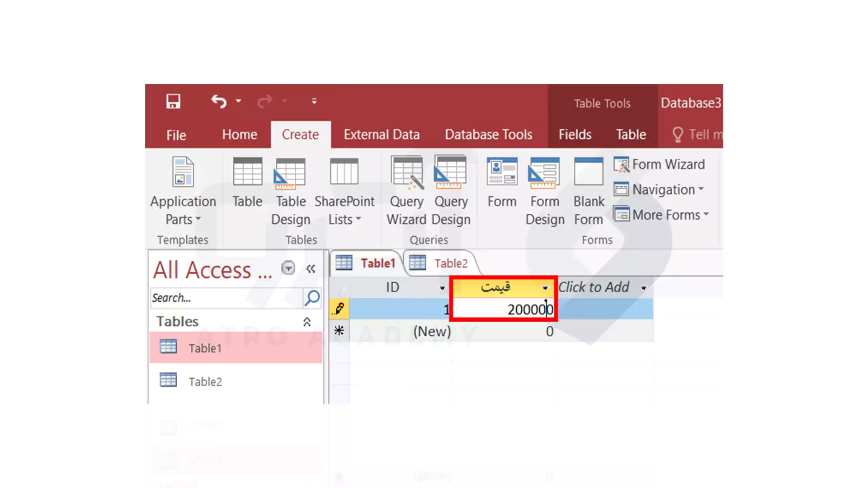Image resolution: width=868 pixels, height=488 pixels.
Task: Select Table2 in navigation pane
Action: click(236, 381)
